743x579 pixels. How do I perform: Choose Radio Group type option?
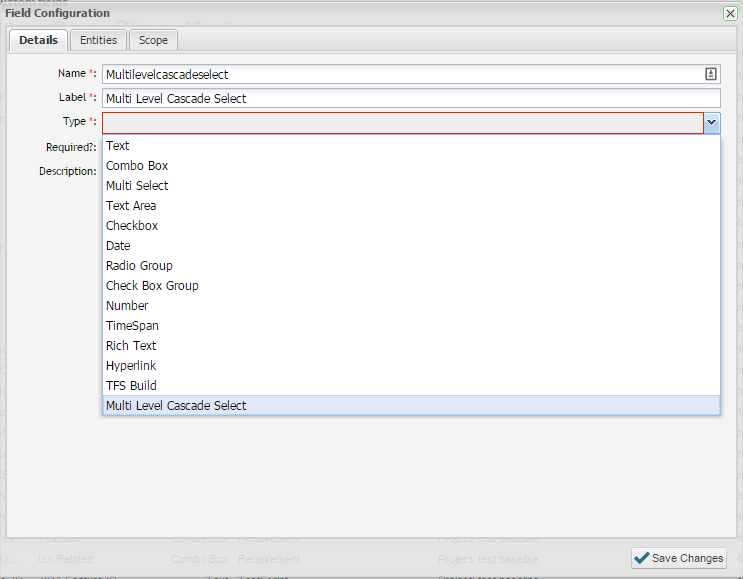click(x=139, y=266)
